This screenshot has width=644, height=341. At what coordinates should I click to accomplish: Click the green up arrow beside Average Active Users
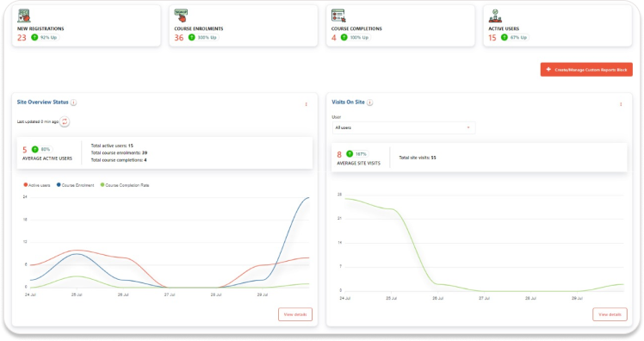[x=35, y=149]
